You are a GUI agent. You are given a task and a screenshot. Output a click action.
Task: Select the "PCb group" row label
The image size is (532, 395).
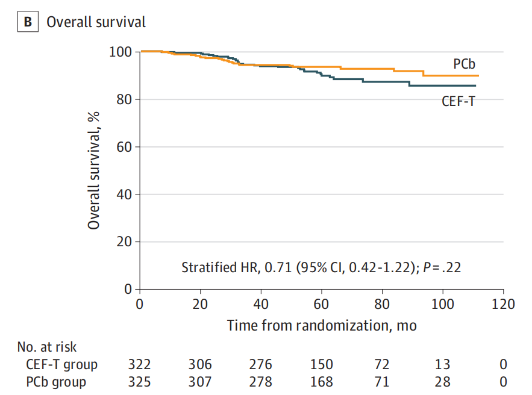pyautogui.click(x=56, y=382)
